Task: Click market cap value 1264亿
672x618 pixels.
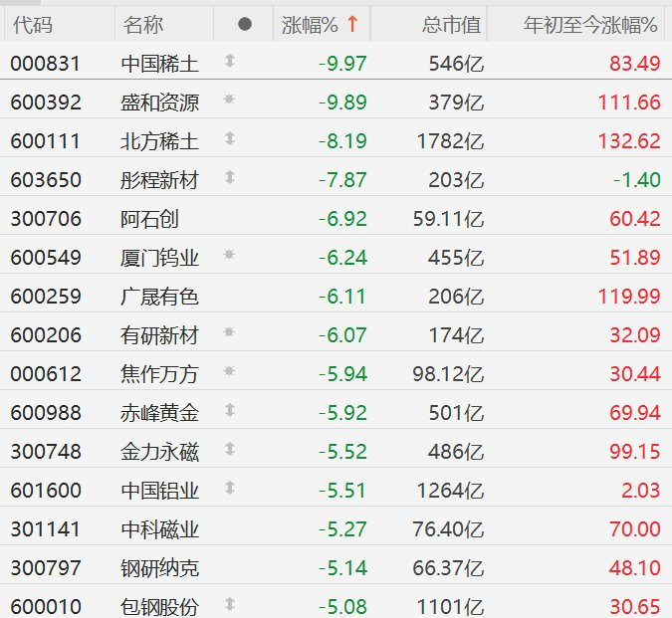Action: coord(450,491)
